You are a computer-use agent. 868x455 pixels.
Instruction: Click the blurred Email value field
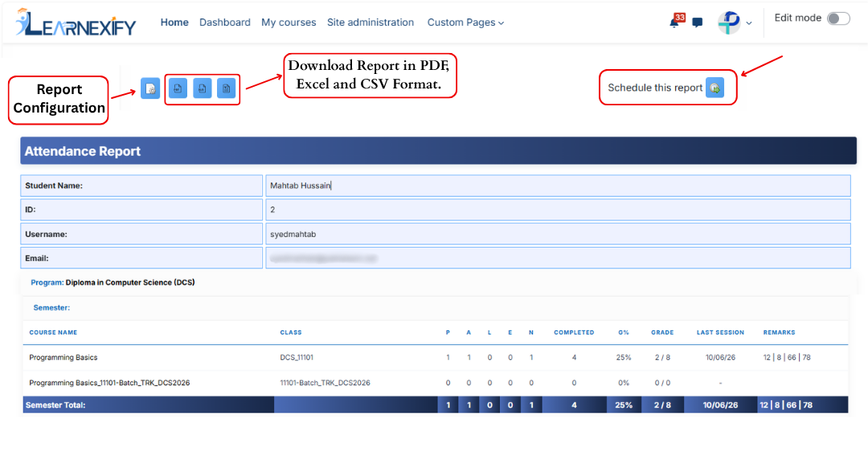point(558,258)
